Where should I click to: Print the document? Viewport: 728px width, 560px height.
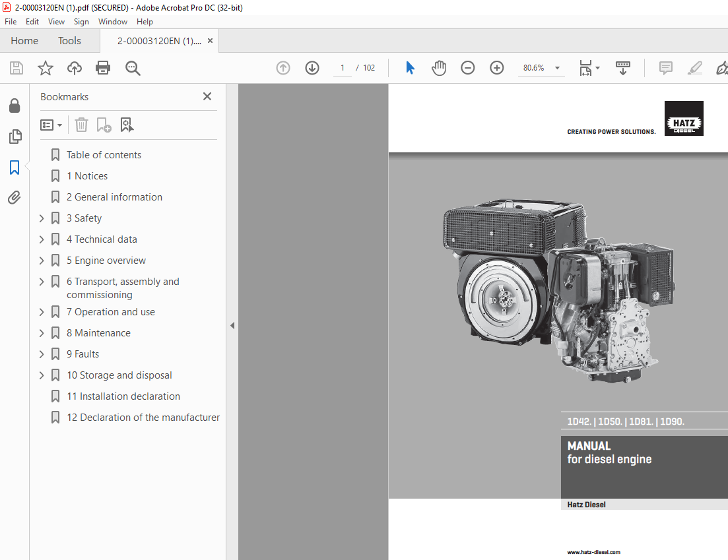102,68
